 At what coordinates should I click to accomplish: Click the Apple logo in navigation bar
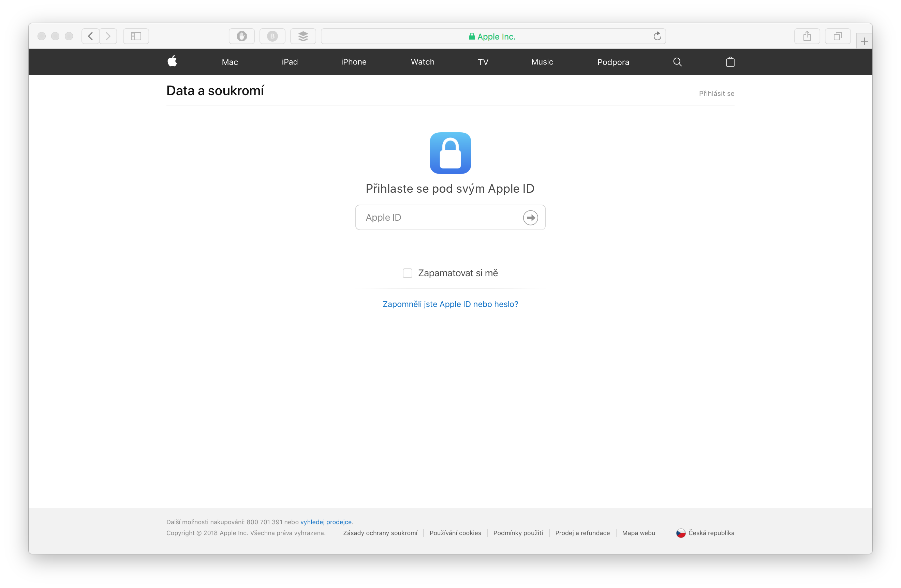point(172,61)
